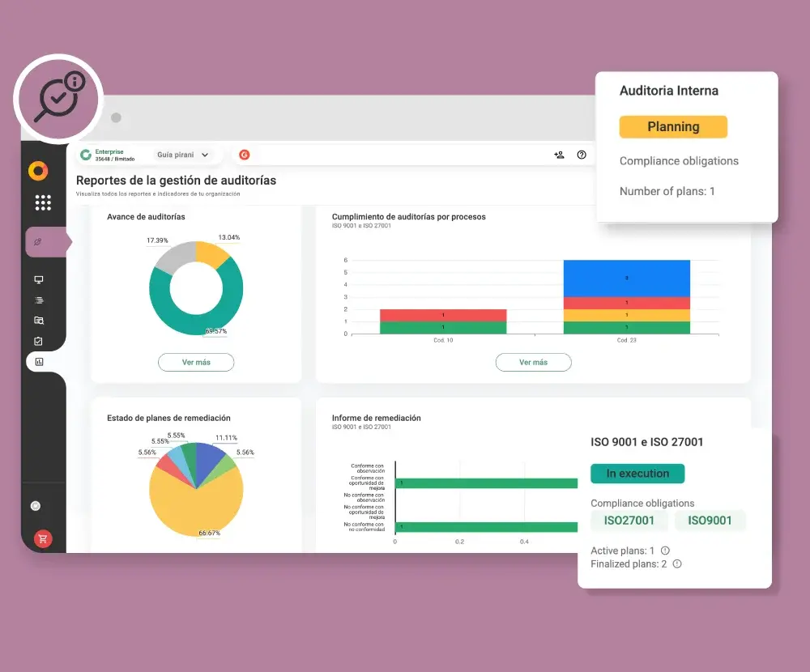Click Ver más under Cumplimiento de auditorías
Screen dimensions: 810x672
point(533,362)
